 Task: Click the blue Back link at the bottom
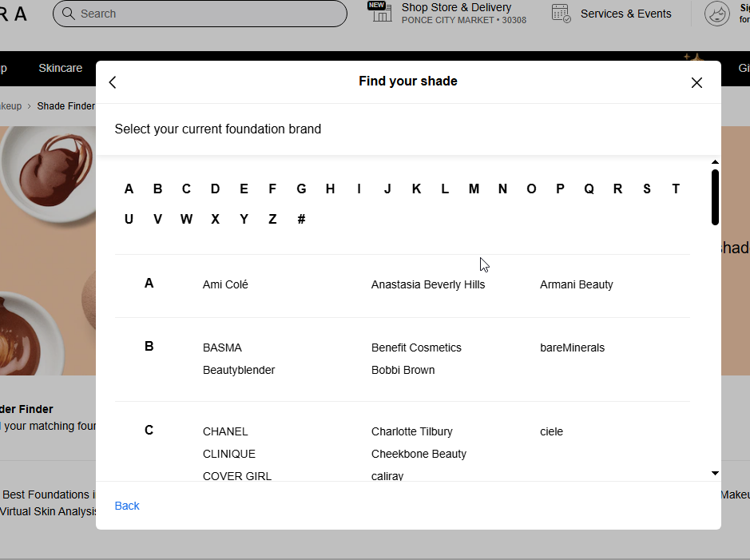(127, 506)
